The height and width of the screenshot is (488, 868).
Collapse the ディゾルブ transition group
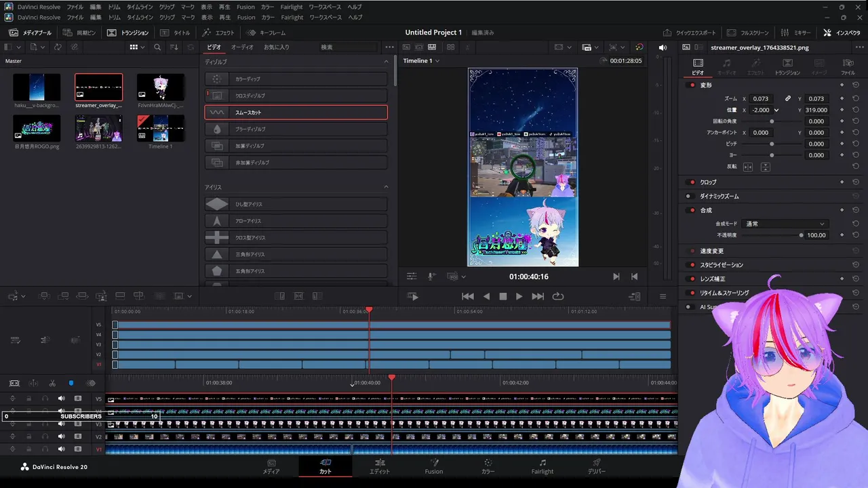(x=387, y=62)
